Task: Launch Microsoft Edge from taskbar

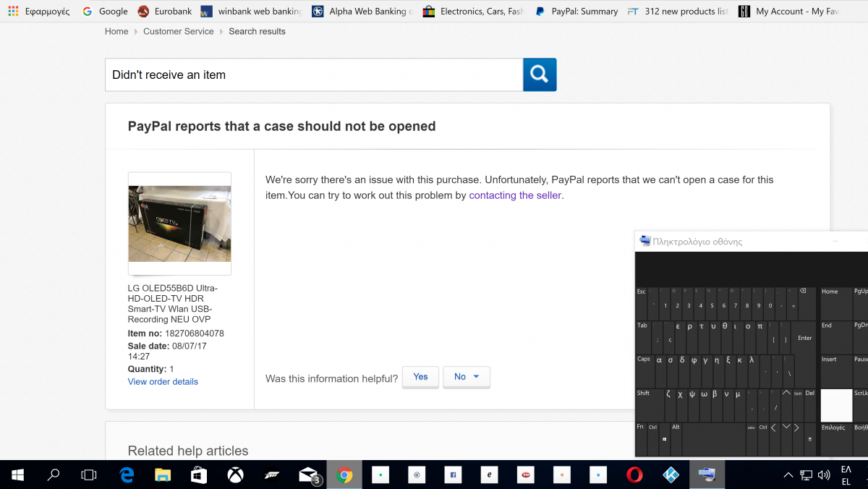Action: 127,475
